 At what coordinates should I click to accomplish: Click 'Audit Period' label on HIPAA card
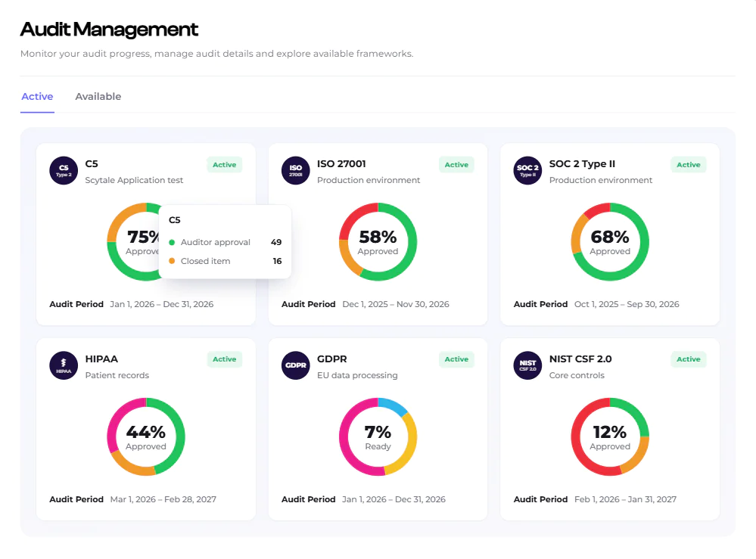tap(76, 500)
